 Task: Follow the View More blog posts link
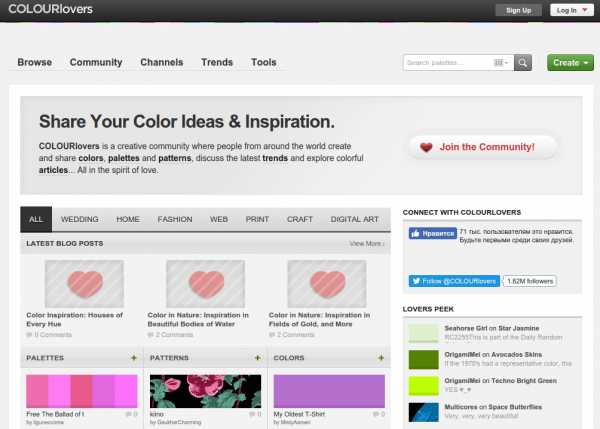[367, 243]
